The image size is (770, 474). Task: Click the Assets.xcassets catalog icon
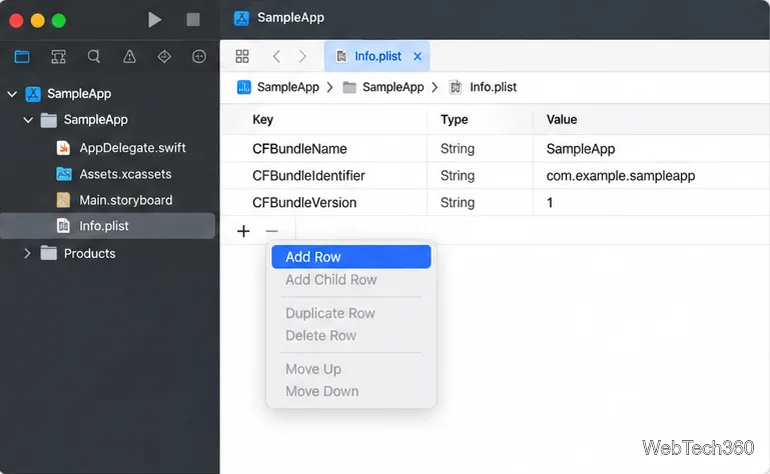[x=64, y=174]
